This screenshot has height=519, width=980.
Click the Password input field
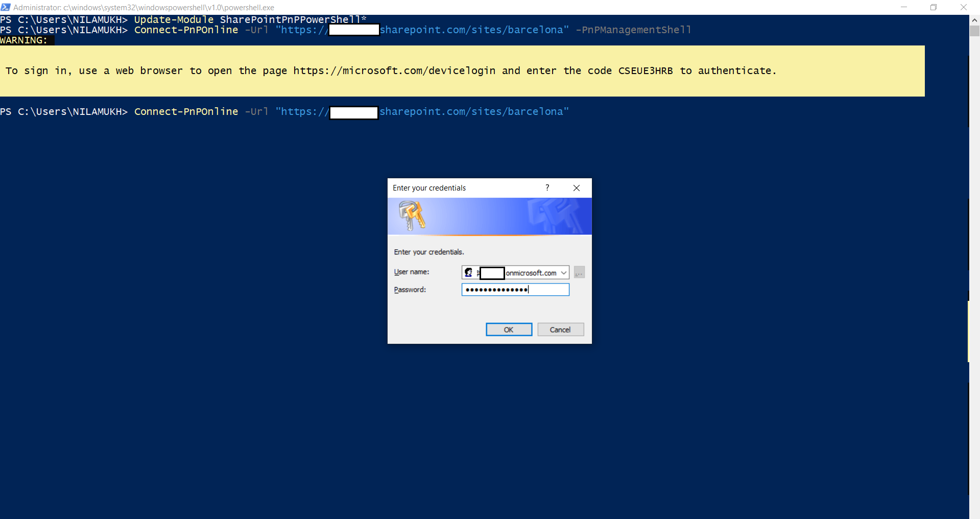[515, 290]
